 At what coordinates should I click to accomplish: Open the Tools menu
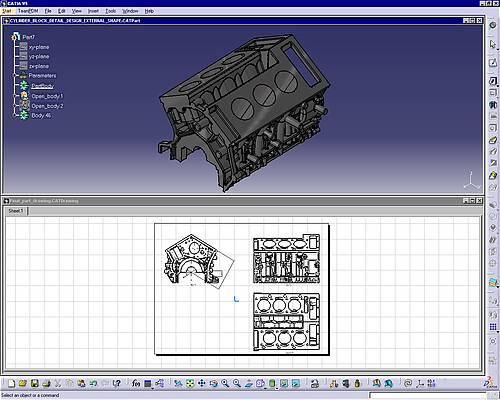pos(111,11)
